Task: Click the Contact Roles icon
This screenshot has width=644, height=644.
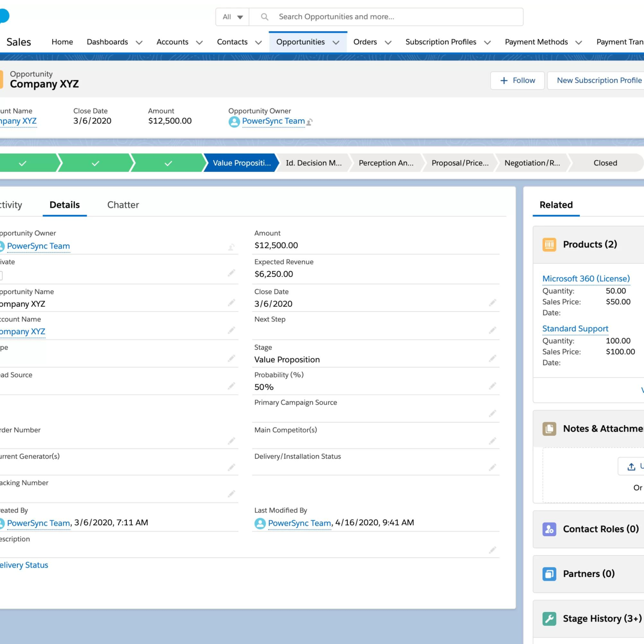Action: click(549, 529)
